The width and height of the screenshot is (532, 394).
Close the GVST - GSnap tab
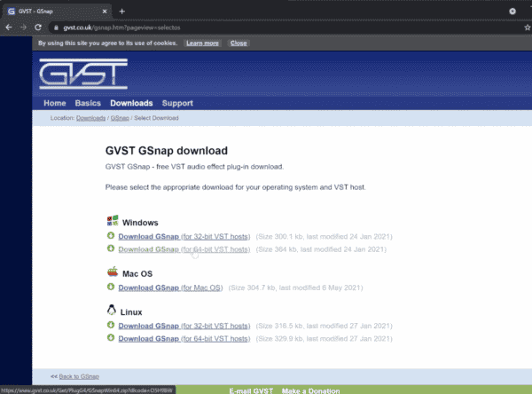click(105, 12)
